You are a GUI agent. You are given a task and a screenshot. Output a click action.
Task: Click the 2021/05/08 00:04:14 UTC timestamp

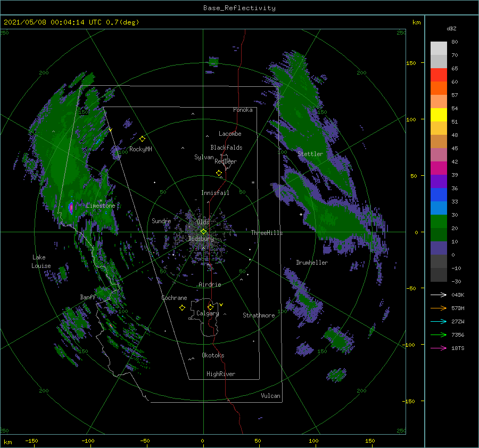tap(52, 22)
